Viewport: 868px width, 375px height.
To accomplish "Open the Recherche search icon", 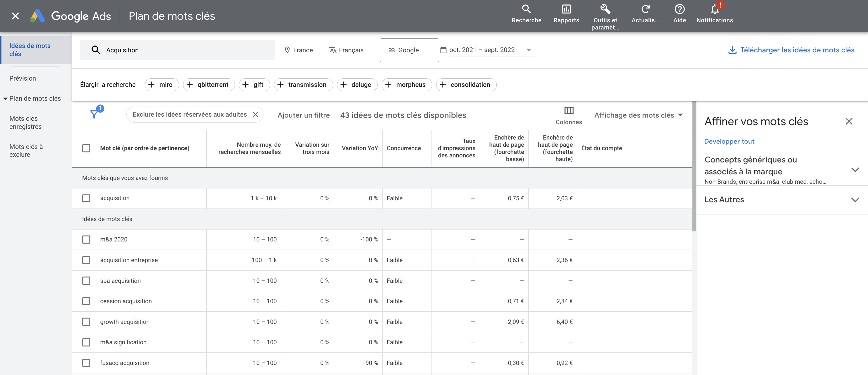I will [526, 9].
